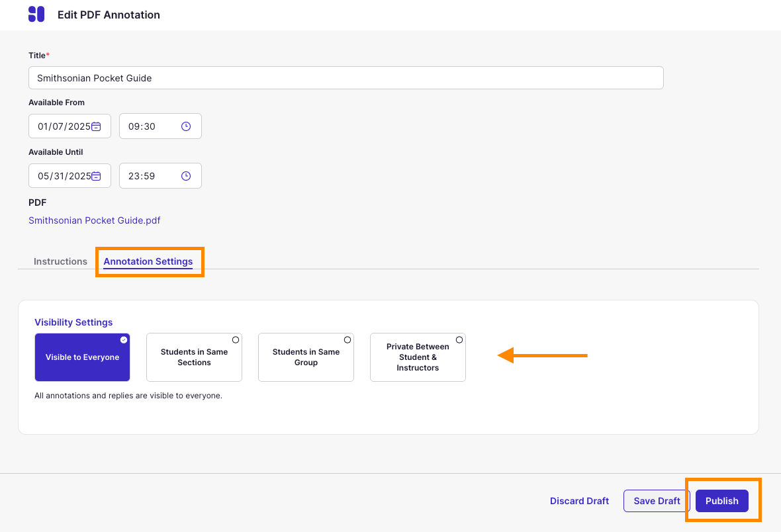The width and height of the screenshot is (781, 532).
Task: Select Private Between Student & Instructors
Action: tap(418, 357)
